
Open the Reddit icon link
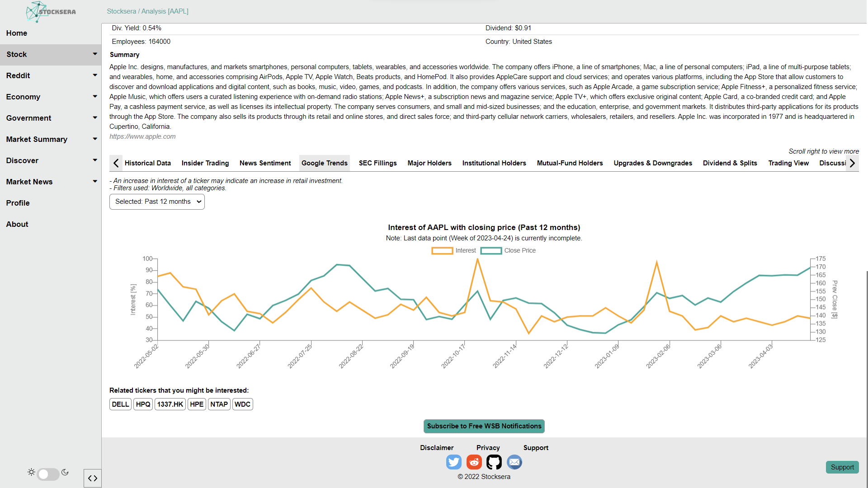click(474, 462)
